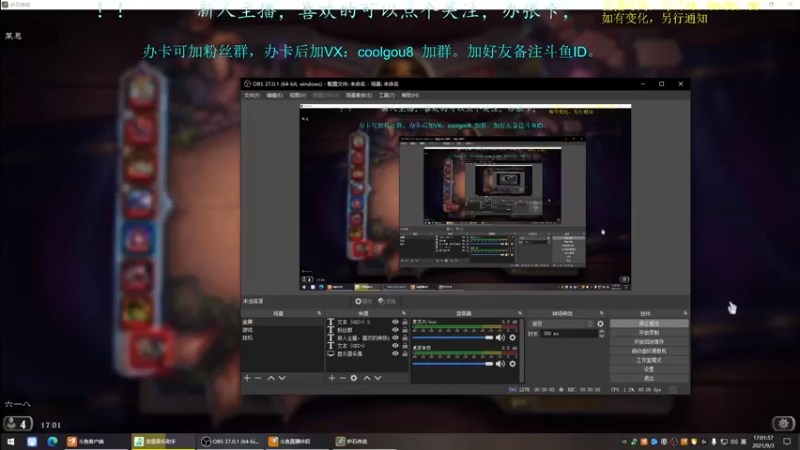Move selected source down in sources list
This screenshot has width=800, height=450.
378,378
